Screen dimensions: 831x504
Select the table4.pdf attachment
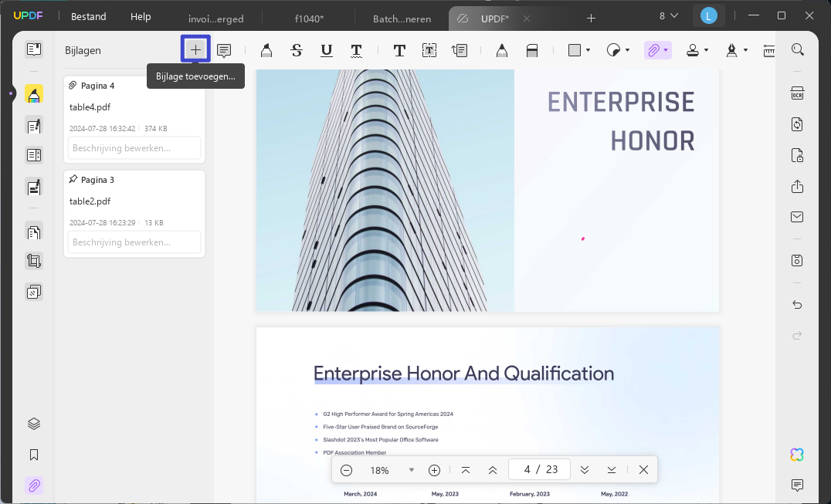pos(134,120)
